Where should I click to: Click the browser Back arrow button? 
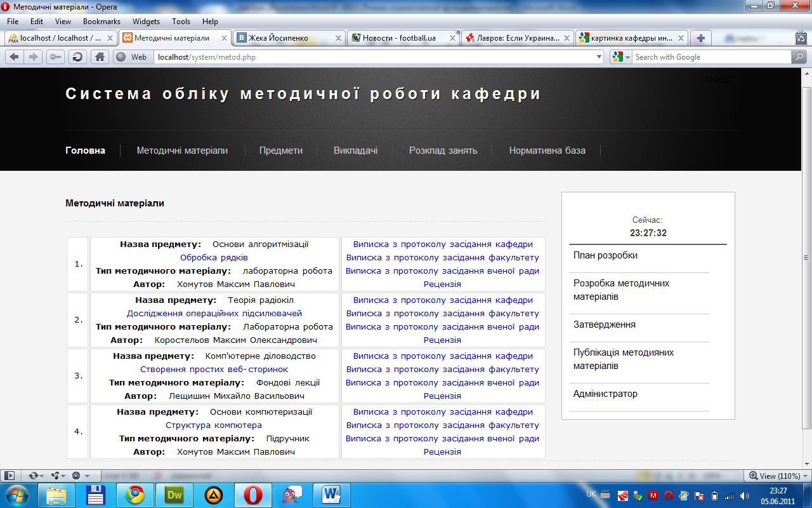click(x=14, y=57)
